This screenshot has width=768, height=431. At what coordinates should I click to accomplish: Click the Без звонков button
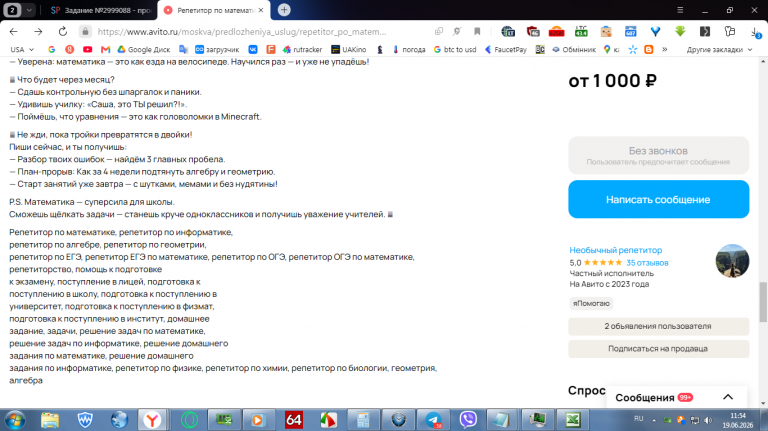[658, 155]
